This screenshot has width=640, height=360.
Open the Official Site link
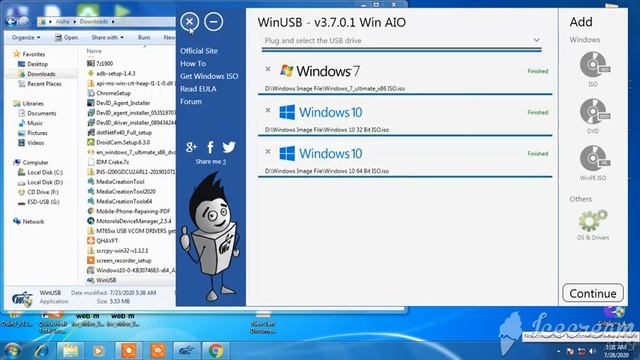pos(199,51)
